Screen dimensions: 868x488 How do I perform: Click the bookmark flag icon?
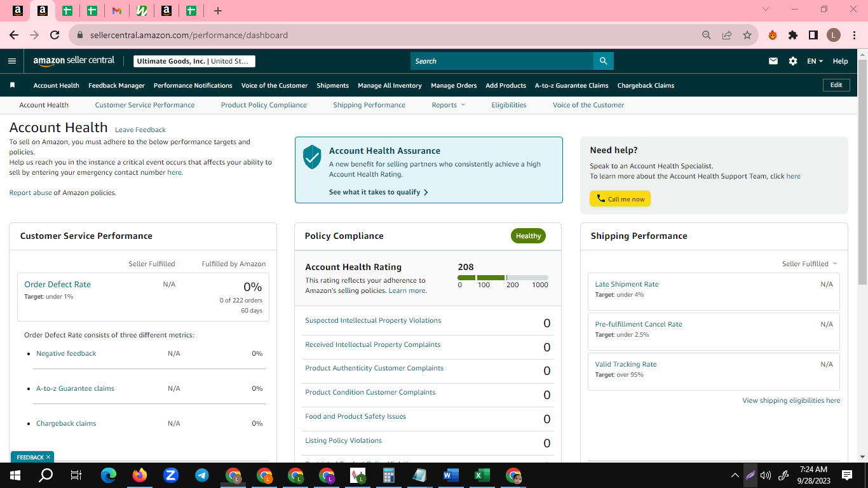tap(12, 85)
